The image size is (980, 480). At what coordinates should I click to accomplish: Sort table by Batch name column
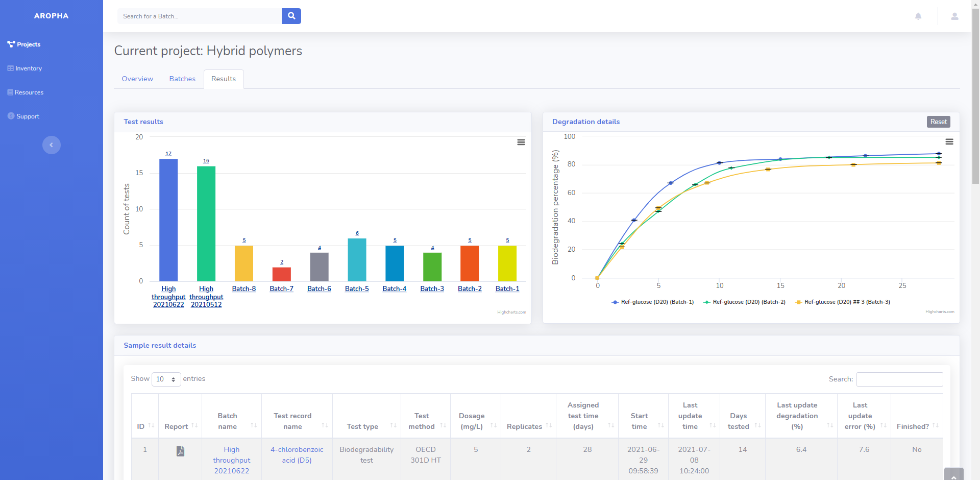(x=254, y=425)
